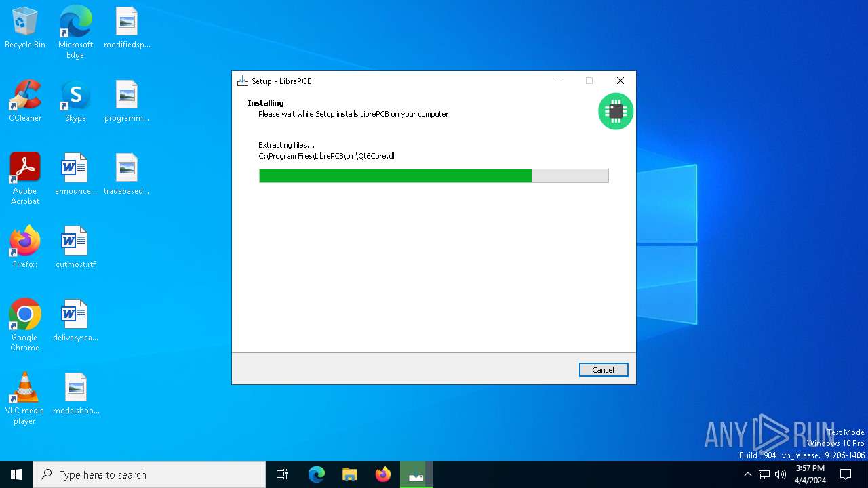
Task: Select the deliverysea... Word document
Action: pyautogui.click(x=75, y=321)
